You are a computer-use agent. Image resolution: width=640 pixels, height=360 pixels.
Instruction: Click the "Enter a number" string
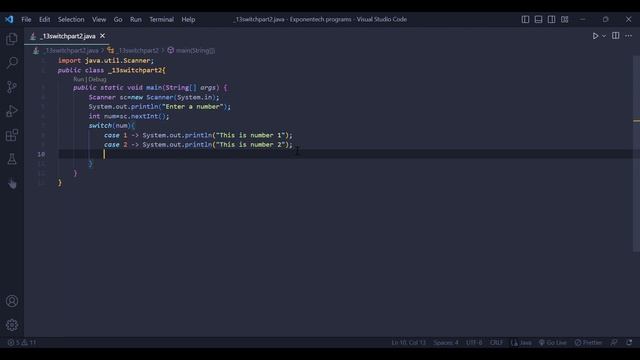point(193,107)
